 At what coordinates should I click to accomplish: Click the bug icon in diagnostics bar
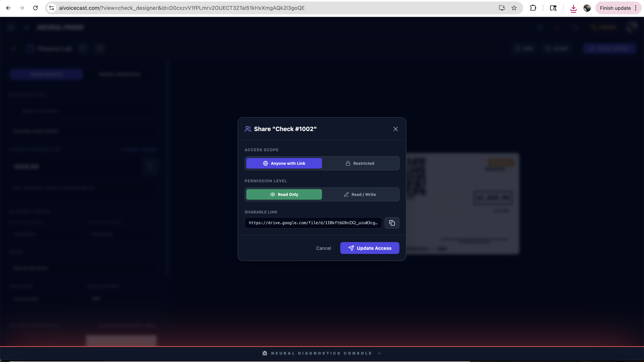(265, 353)
